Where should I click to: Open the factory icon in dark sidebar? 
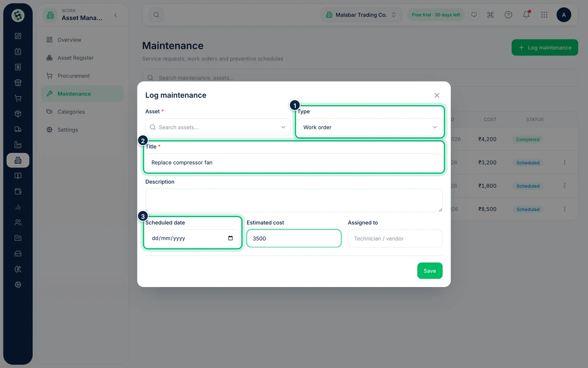click(18, 145)
